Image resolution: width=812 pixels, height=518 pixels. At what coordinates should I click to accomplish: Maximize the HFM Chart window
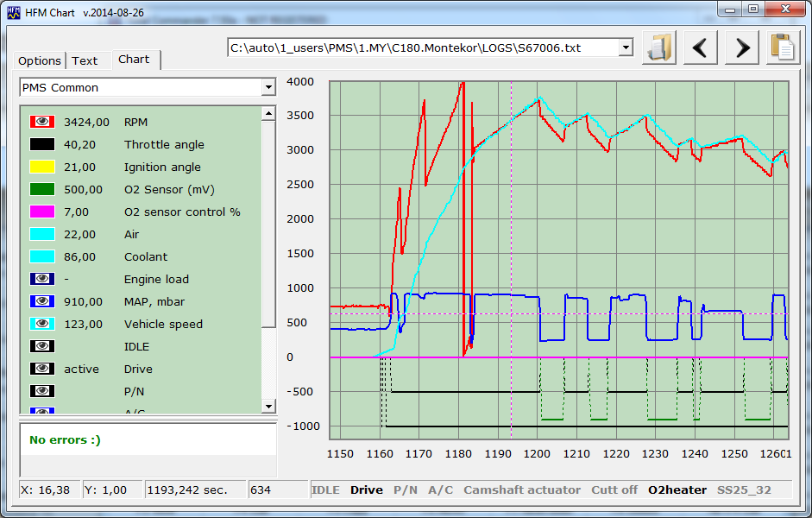(x=753, y=9)
